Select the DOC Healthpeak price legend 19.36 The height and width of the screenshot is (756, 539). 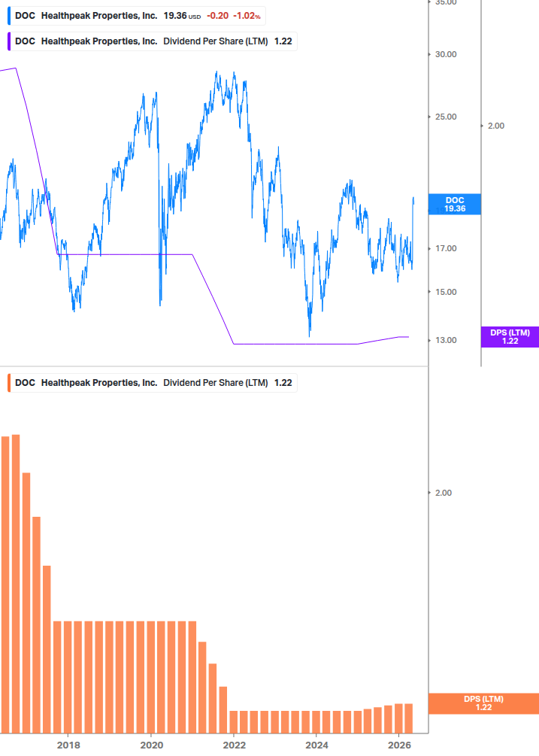(x=136, y=16)
